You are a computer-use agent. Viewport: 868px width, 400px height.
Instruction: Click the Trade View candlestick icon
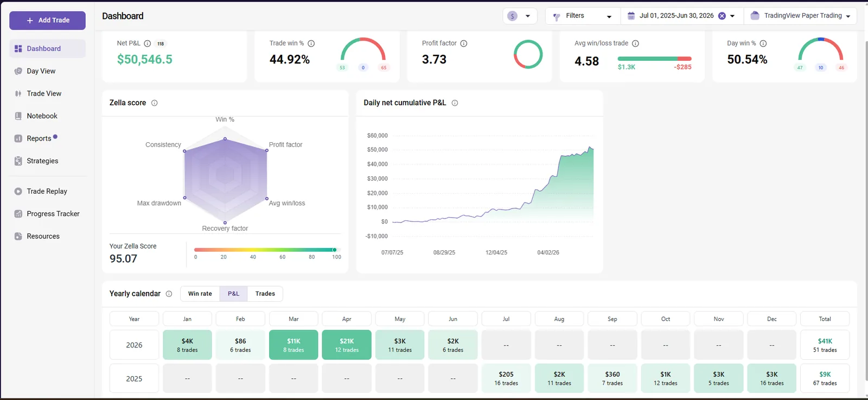pyautogui.click(x=18, y=94)
